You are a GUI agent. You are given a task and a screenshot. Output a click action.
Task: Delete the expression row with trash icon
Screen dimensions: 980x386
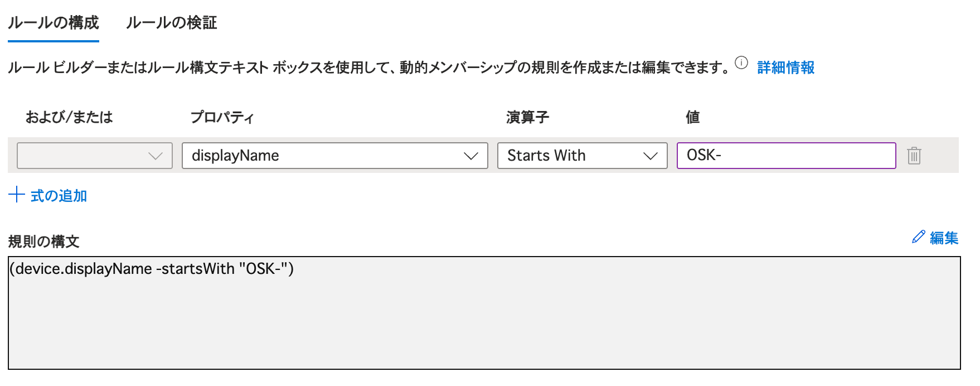coord(914,156)
